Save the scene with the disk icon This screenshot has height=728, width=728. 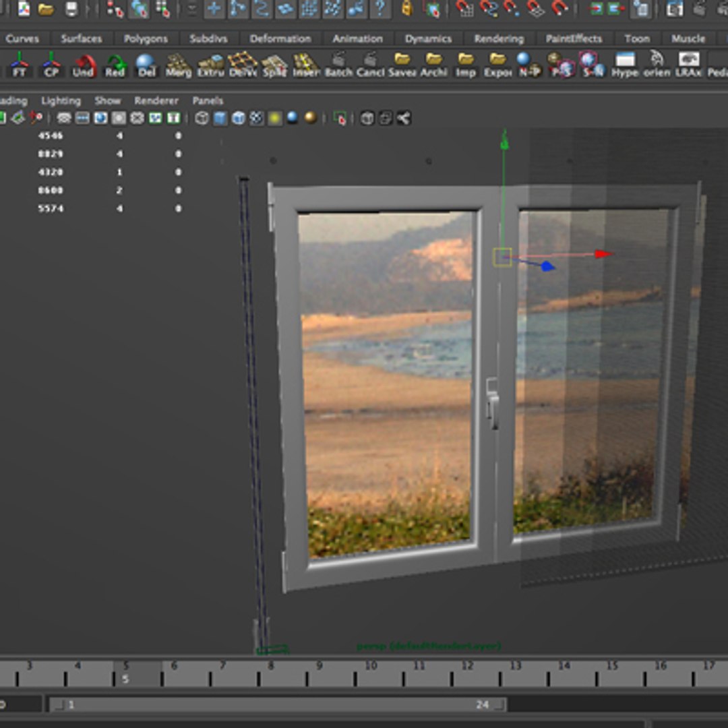click(x=71, y=9)
